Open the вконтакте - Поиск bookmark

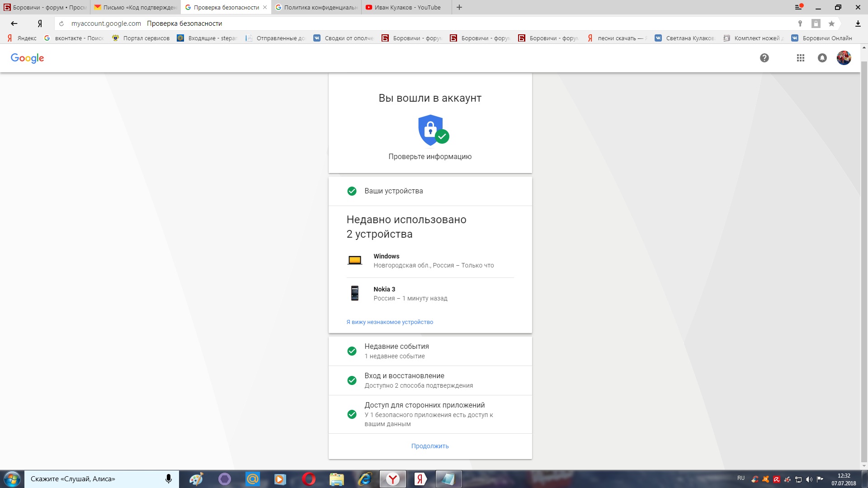point(74,38)
